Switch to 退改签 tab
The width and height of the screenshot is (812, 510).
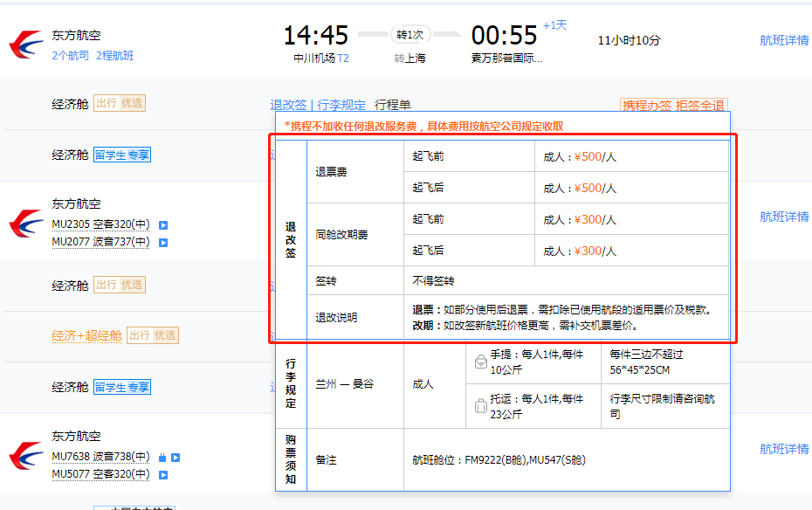click(288, 105)
